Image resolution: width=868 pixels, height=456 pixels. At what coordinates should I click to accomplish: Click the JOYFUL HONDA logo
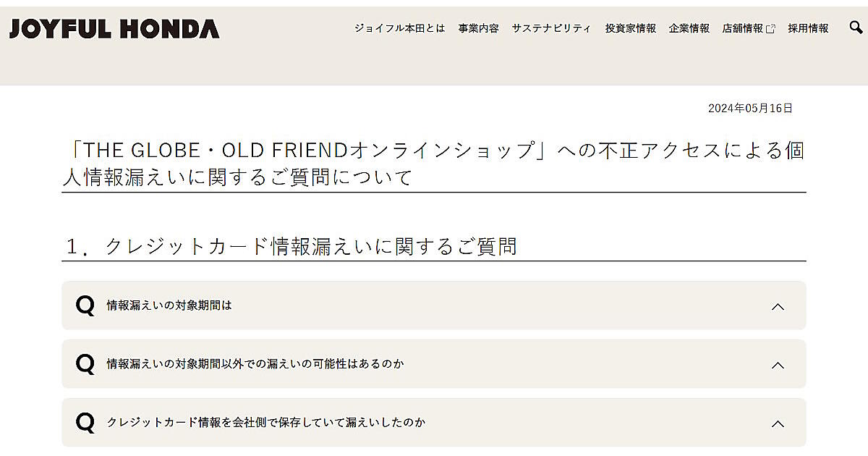[114, 29]
